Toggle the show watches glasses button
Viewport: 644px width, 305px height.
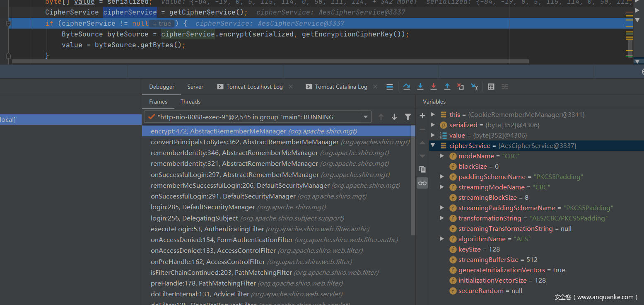pyautogui.click(x=422, y=183)
